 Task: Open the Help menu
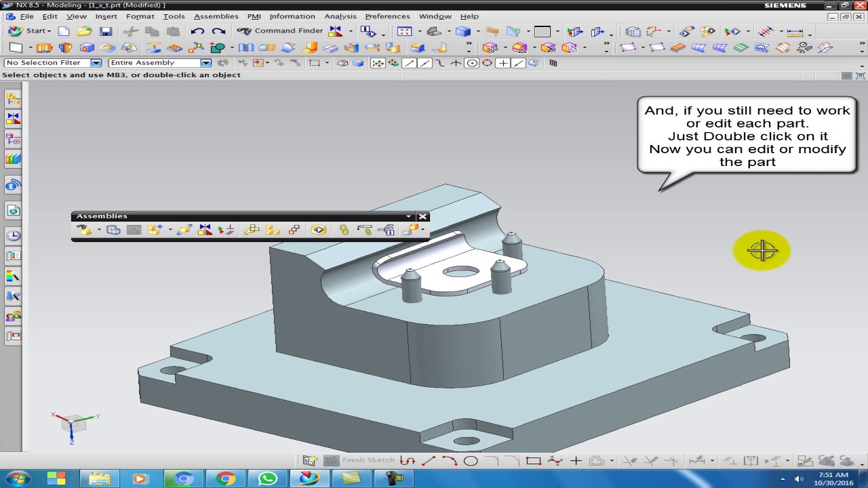[x=469, y=16]
